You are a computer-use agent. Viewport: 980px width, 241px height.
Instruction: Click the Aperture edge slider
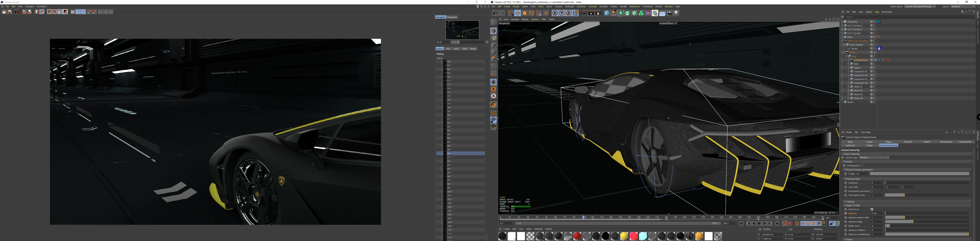click(x=927, y=222)
